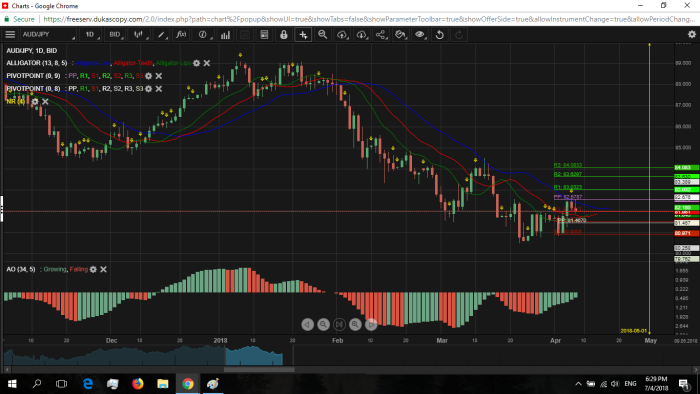Select the zoom magnifier tool

pos(322,34)
